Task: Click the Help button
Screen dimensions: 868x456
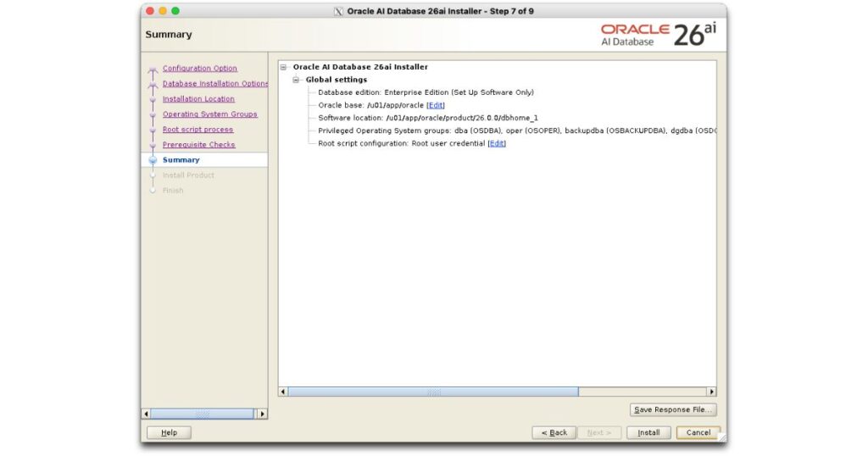Action: pos(169,433)
